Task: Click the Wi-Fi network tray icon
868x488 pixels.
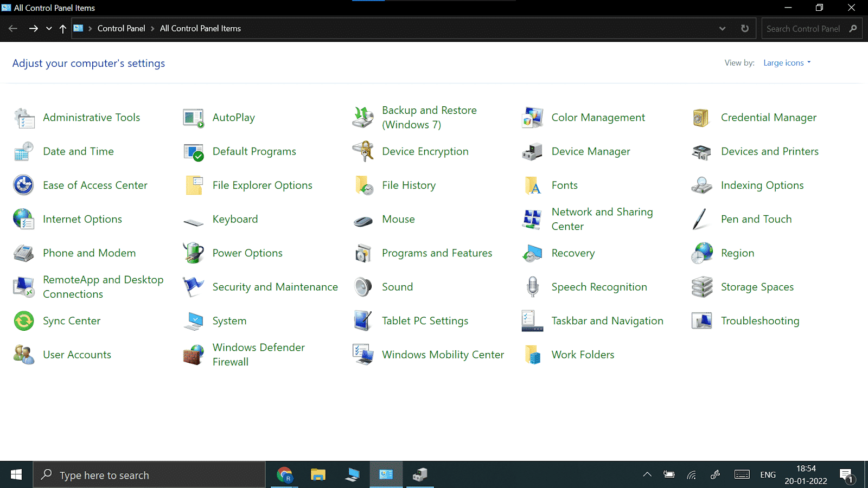Action: tap(691, 475)
